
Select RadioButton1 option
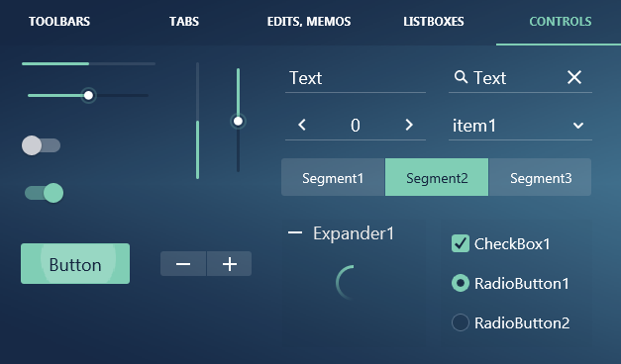(x=461, y=283)
